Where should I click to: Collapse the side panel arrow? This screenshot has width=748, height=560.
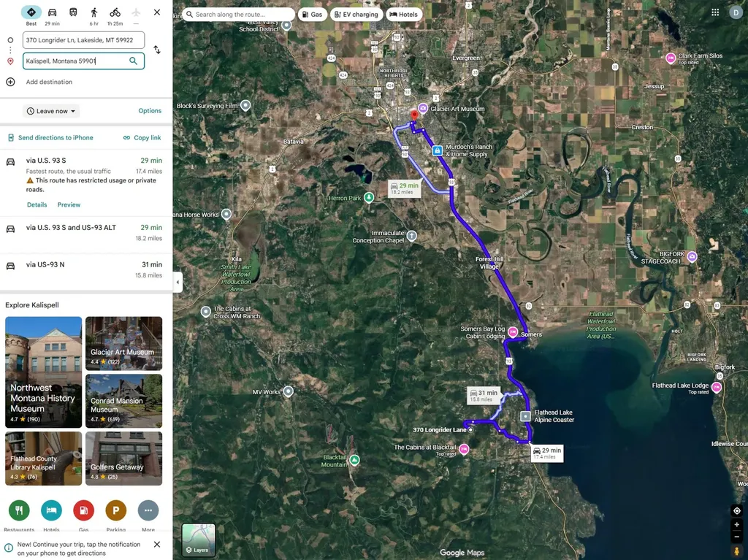[x=178, y=282]
